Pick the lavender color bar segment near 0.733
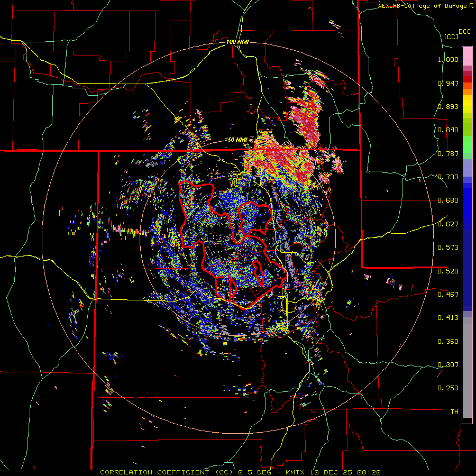The image size is (476, 476). point(467,168)
